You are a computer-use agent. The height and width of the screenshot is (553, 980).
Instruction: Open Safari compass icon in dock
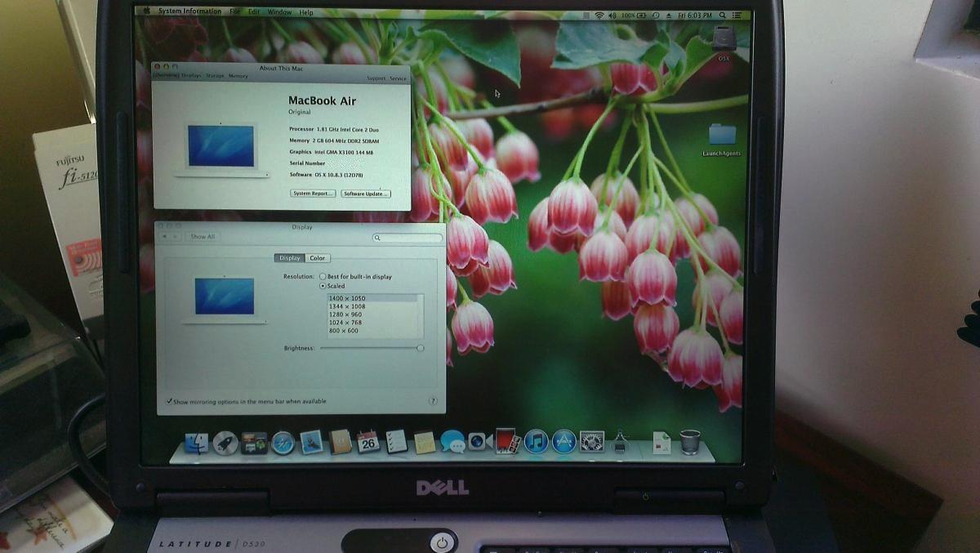pyautogui.click(x=283, y=443)
